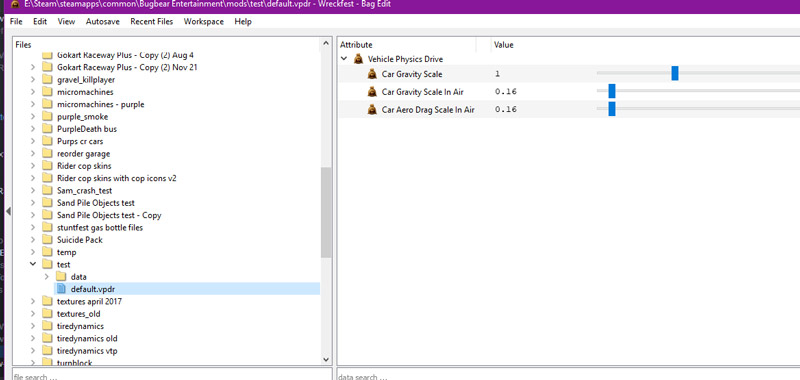Click the Files scrollbar up arrow
This screenshot has width=800, height=380.
coord(326,45)
